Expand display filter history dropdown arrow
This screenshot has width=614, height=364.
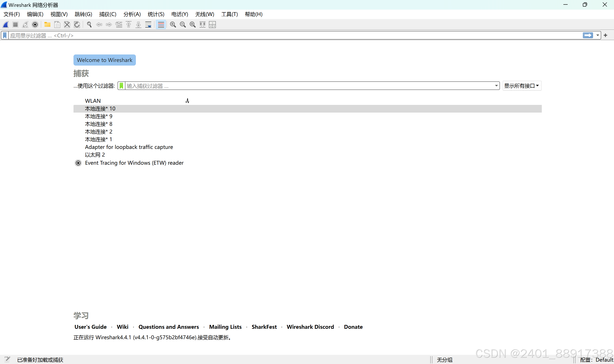point(598,35)
